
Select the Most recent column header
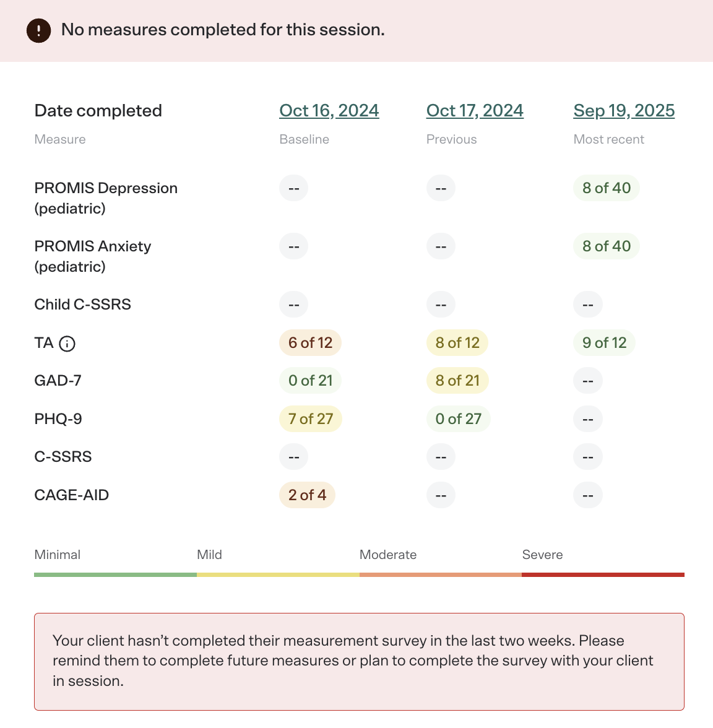coord(608,139)
